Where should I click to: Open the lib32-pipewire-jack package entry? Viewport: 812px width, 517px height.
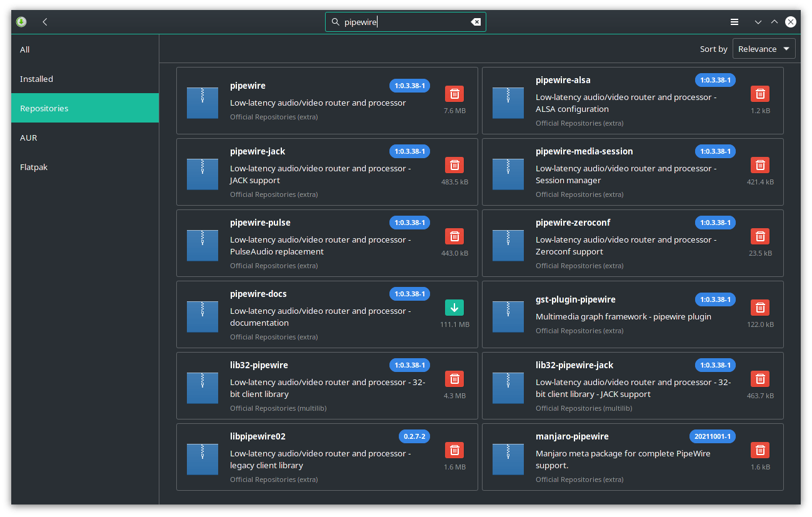pyautogui.click(x=574, y=365)
